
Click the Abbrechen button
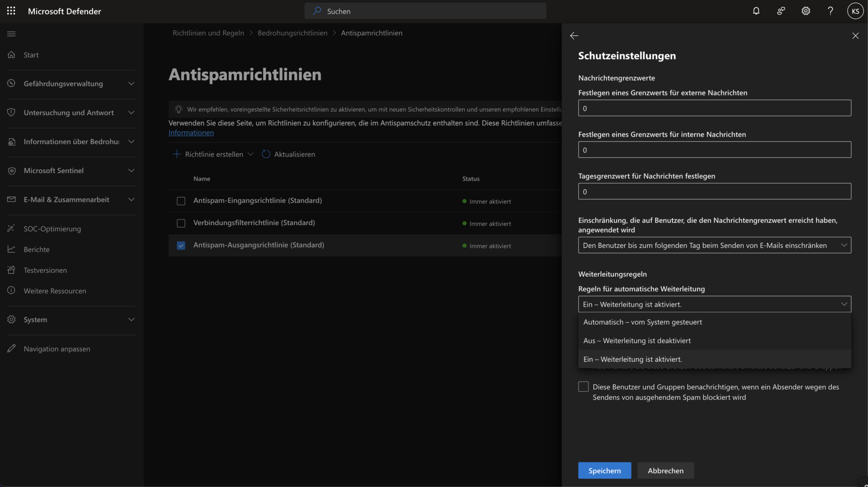pos(665,470)
